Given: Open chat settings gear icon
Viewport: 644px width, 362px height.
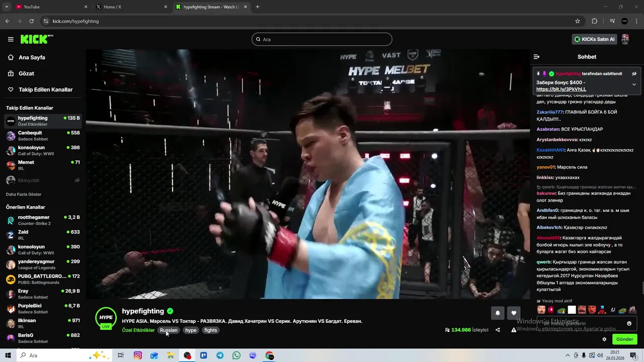Looking at the screenshot, I should [x=604, y=339].
